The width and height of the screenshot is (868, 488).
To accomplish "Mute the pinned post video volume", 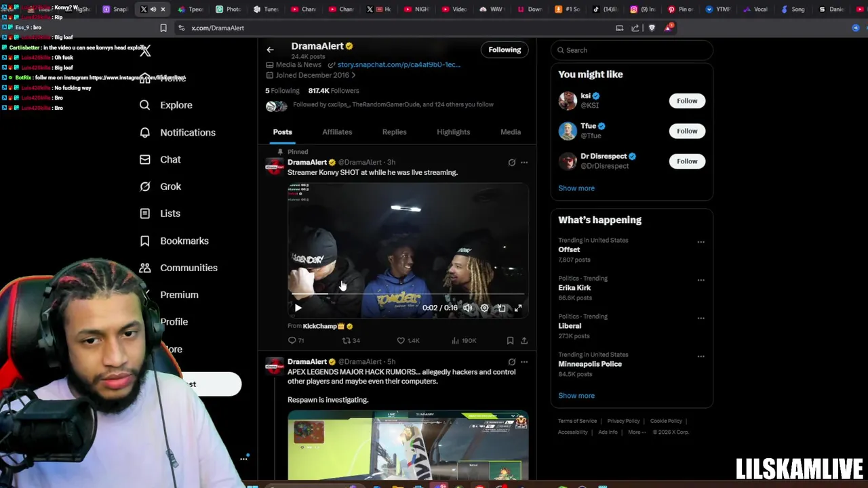I will 467,308.
